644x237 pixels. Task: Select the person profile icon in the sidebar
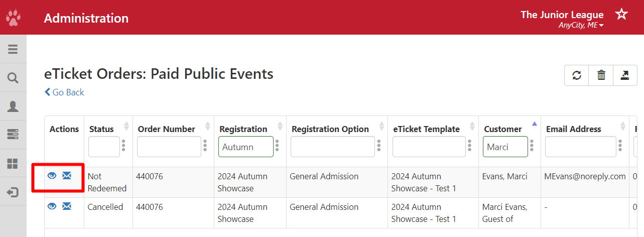13,106
